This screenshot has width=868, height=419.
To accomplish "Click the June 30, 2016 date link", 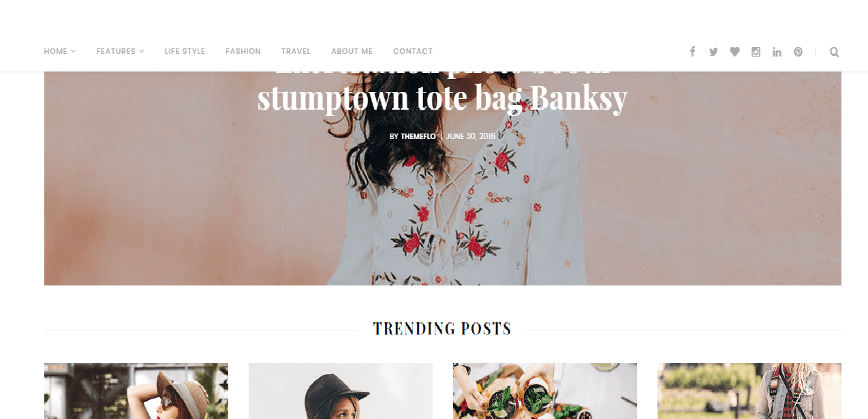I will coord(471,136).
